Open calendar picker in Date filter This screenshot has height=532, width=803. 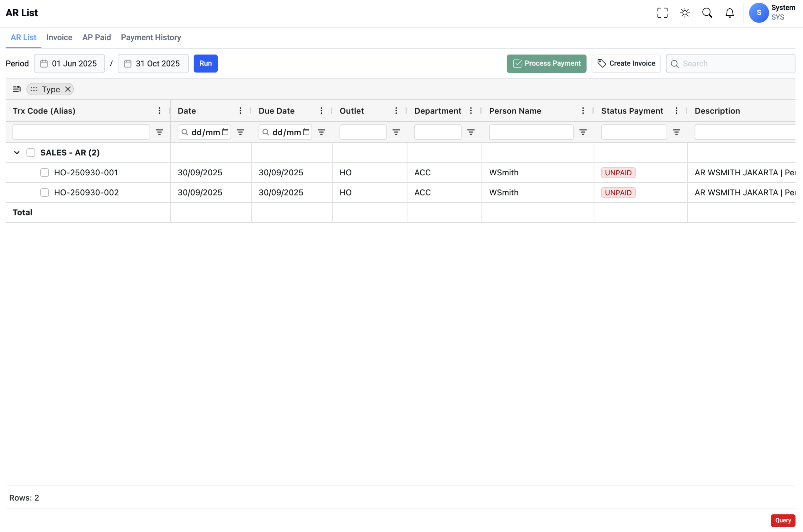tap(225, 132)
